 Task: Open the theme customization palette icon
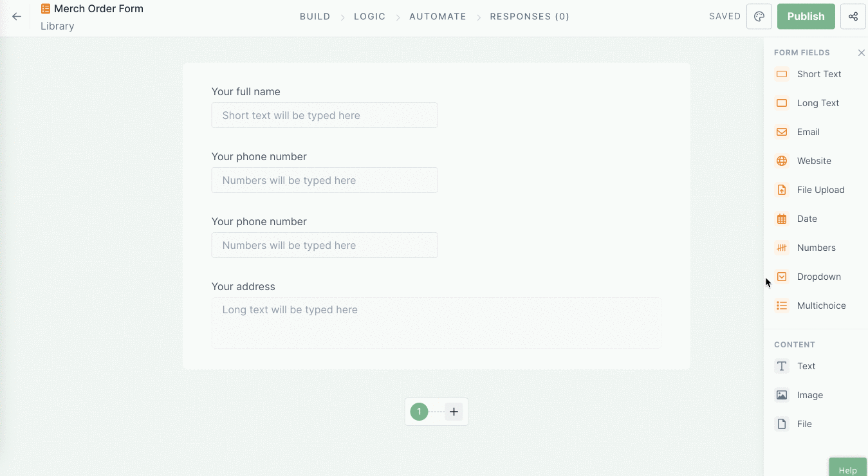coord(759,16)
